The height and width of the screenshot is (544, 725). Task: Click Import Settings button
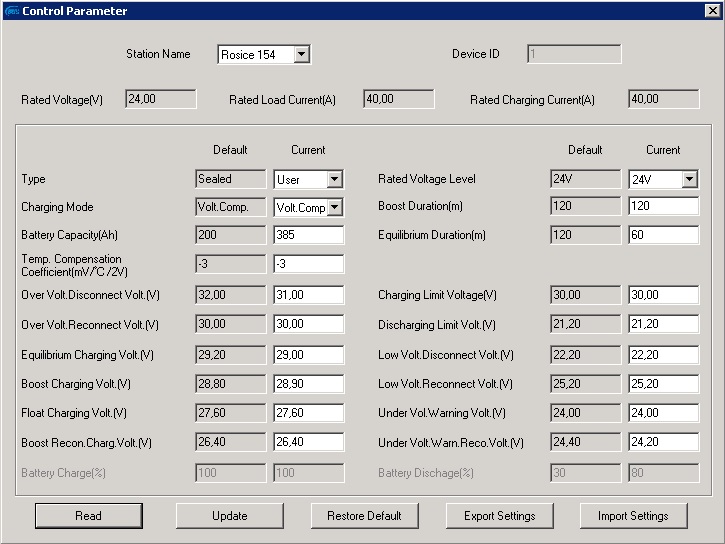[x=633, y=516]
